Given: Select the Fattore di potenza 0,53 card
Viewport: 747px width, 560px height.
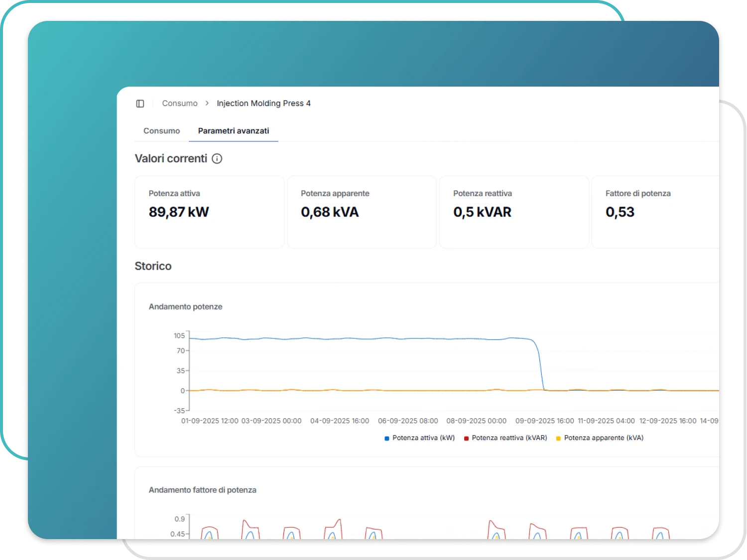Looking at the screenshot, I should pyautogui.click(x=655, y=212).
